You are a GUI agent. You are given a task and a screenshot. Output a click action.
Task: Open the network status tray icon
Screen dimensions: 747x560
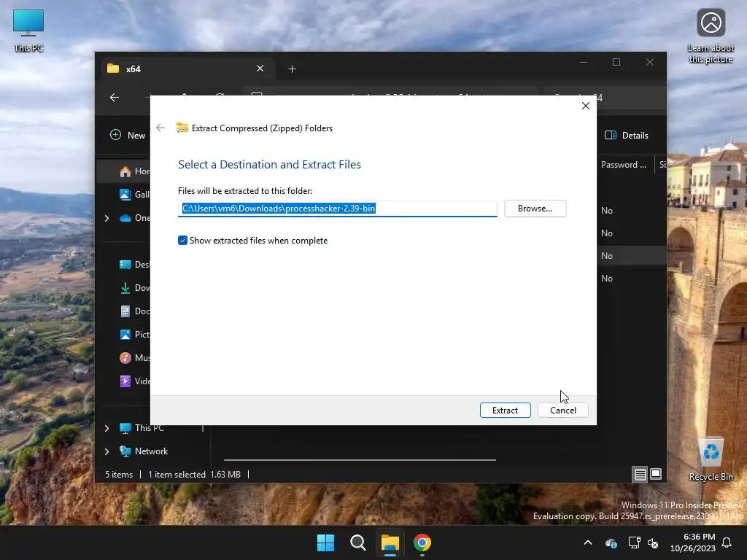(x=634, y=542)
